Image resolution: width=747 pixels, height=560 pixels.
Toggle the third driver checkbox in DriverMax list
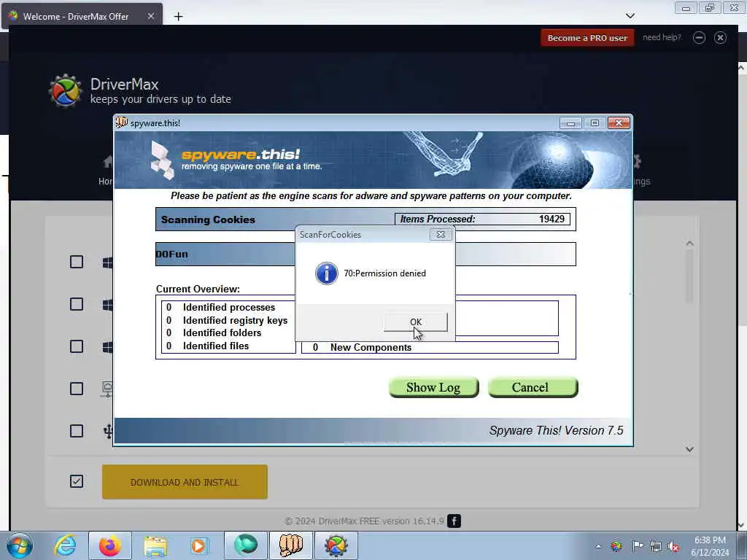pos(77,346)
